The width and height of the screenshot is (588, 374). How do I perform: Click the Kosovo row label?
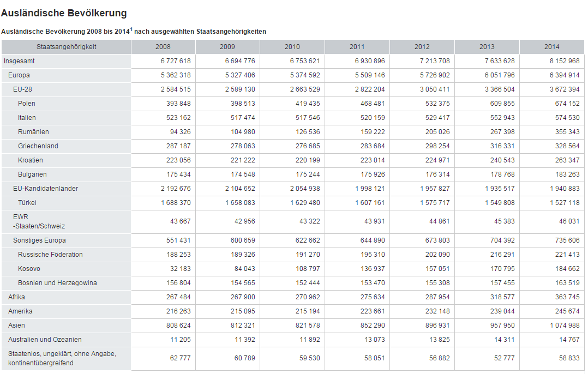(29, 269)
